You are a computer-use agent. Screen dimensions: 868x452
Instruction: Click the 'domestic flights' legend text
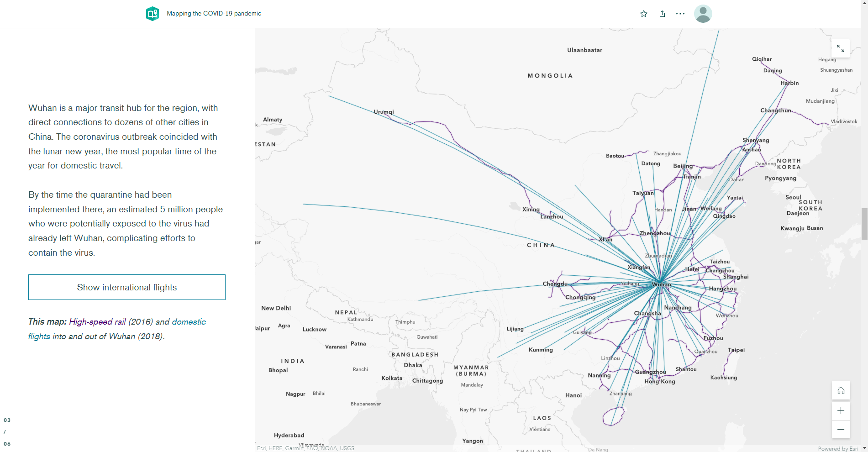117,329
